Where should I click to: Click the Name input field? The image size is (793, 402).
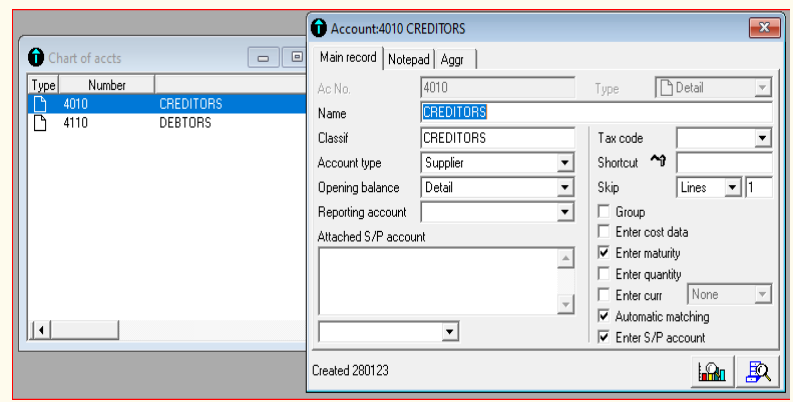pyautogui.click(x=596, y=112)
